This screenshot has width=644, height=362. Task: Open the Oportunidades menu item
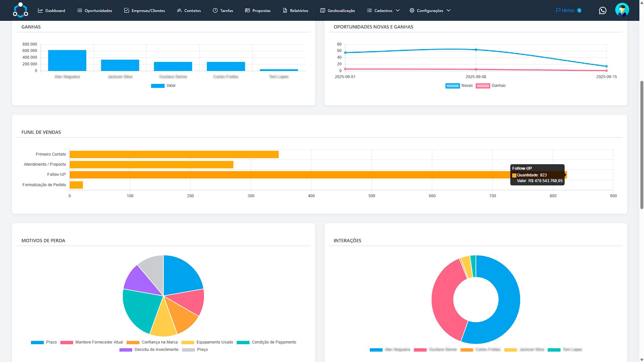click(x=95, y=10)
